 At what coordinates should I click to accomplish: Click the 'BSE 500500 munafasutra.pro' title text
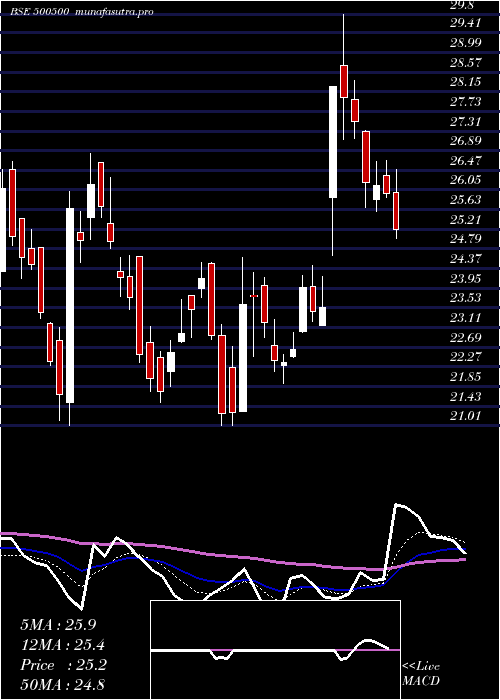coord(82,12)
